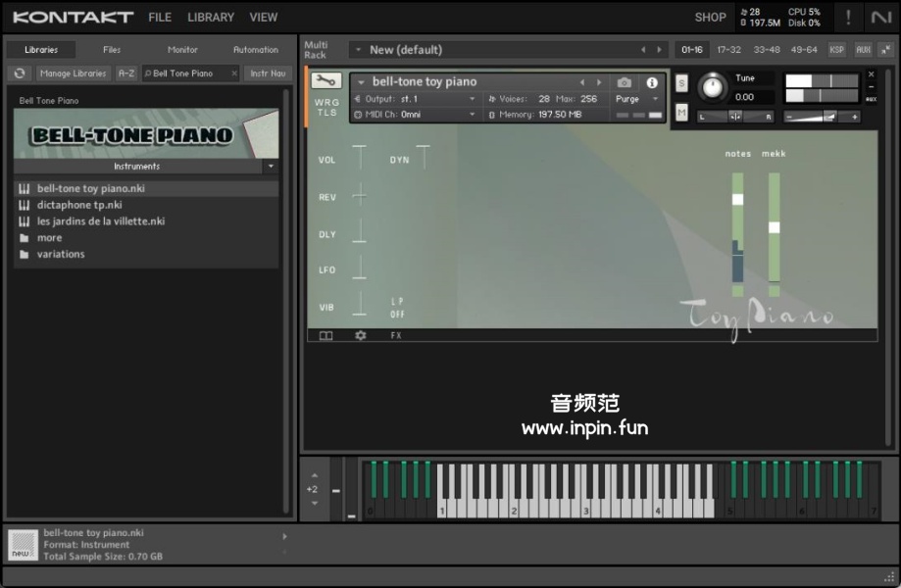Click the refresh libraries icon
Screen dimensions: 901x588
[20, 73]
